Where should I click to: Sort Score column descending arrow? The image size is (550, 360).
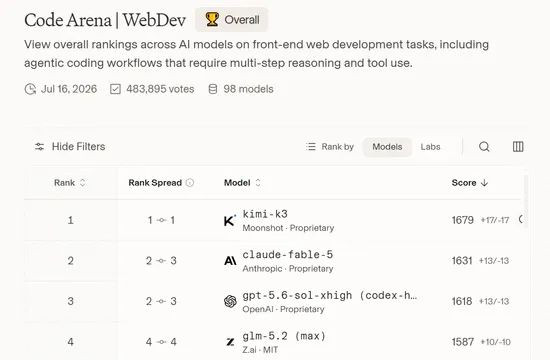pyautogui.click(x=484, y=183)
